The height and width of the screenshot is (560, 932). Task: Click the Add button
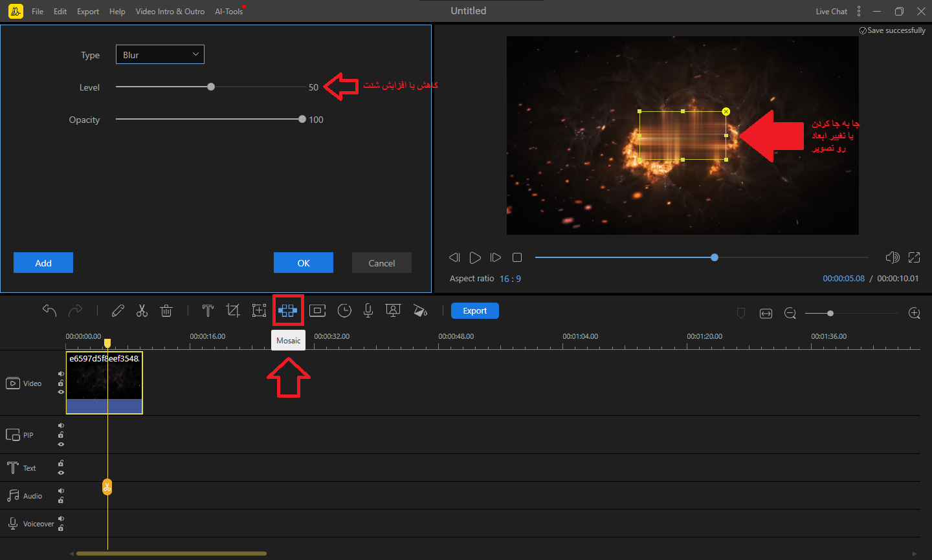[x=43, y=263]
